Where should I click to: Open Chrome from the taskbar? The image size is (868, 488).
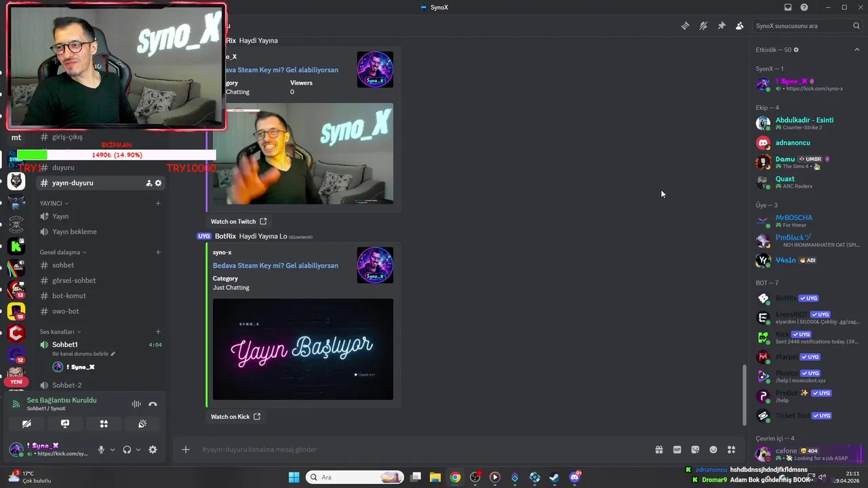point(455,477)
